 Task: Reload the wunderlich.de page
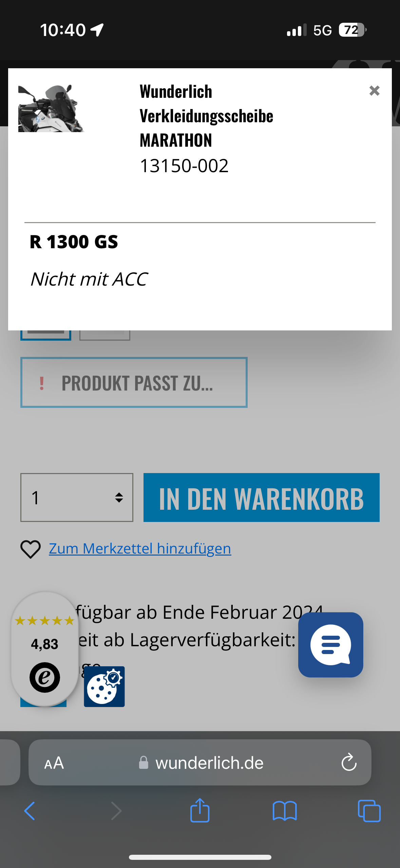[x=349, y=763]
